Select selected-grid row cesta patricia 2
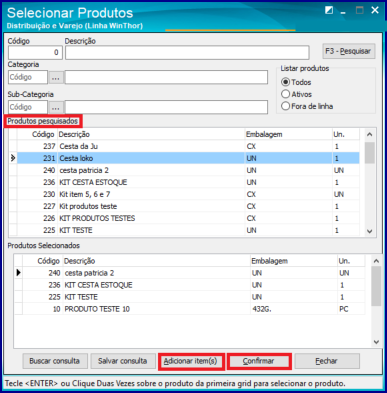 point(194,273)
